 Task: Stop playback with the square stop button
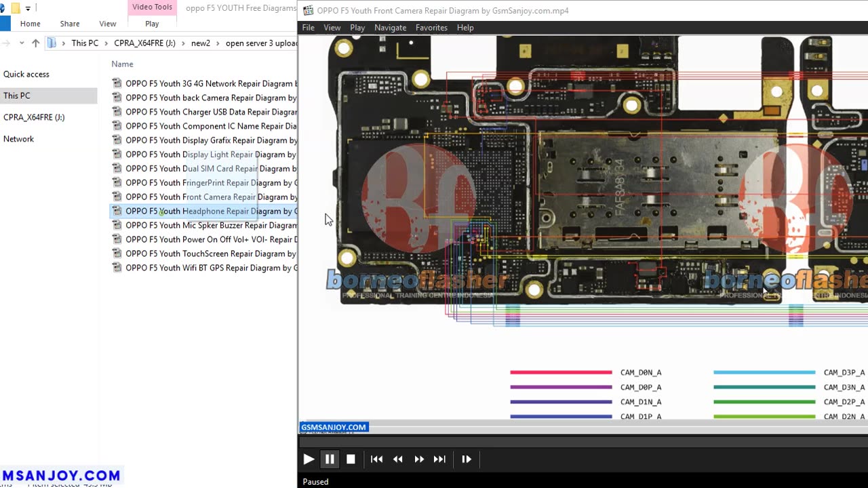351,459
